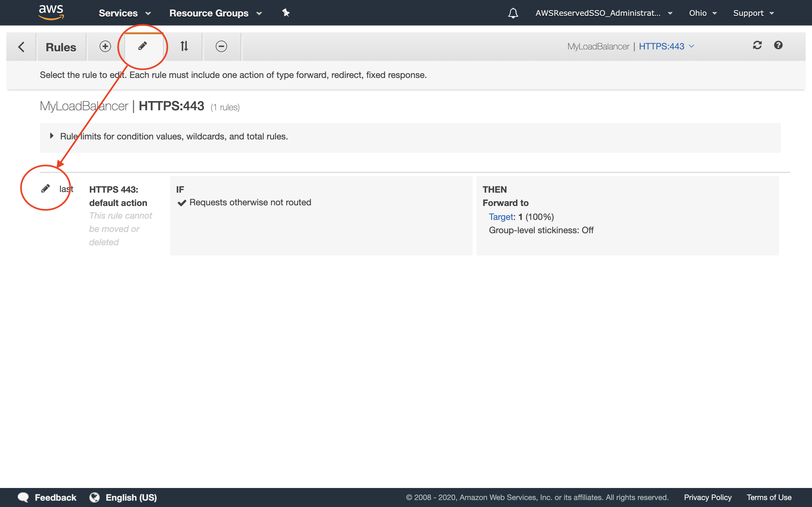Click the delete rules minus icon
This screenshot has height=507, width=812.
tap(221, 46)
